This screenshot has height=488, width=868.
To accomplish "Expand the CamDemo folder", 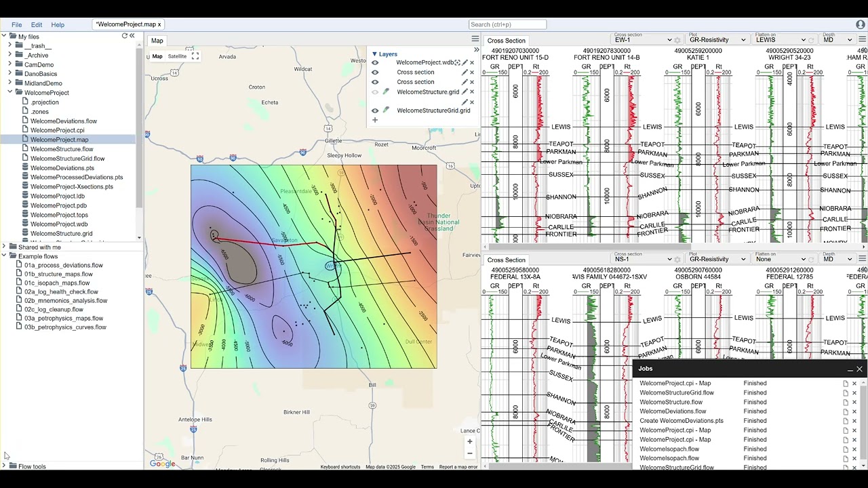I will 10,64.
